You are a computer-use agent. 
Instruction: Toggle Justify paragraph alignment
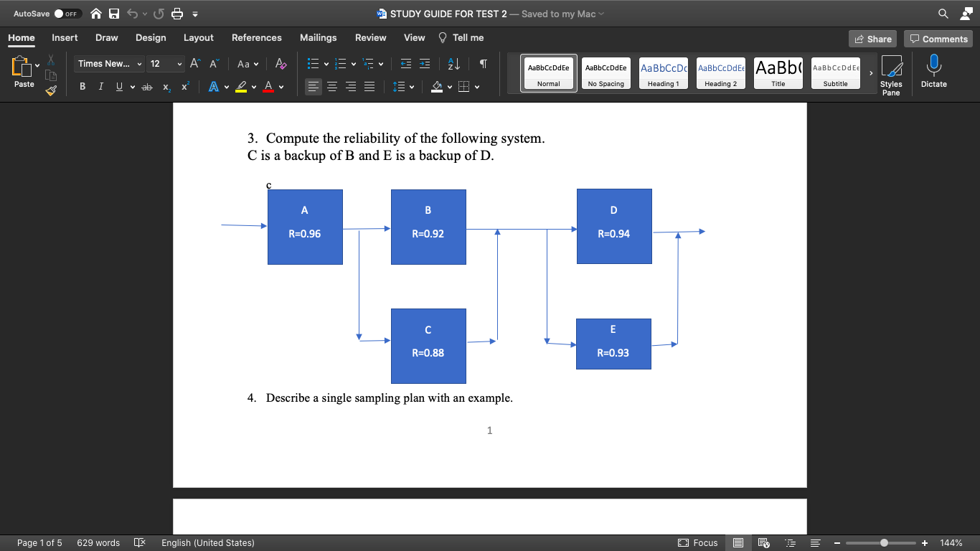(x=369, y=87)
